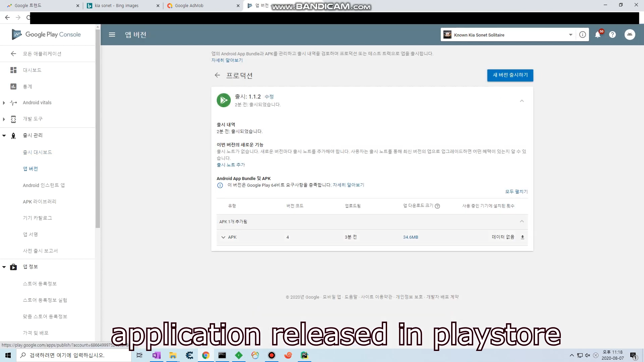644x362 pixels.
Task: Open APK 라이브러리 in sidebar
Action: [x=40, y=202]
